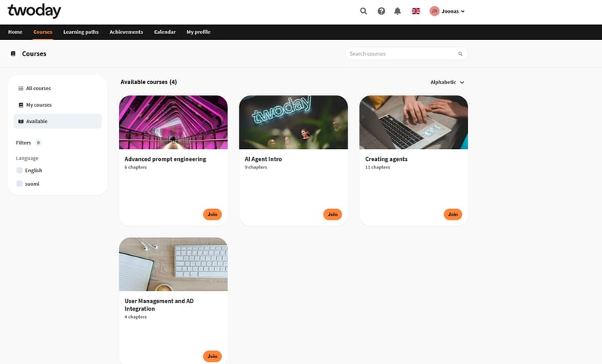The width and height of the screenshot is (602, 364).
Task: Open the Joonas user menu dropdown
Action: pyautogui.click(x=453, y=11)
